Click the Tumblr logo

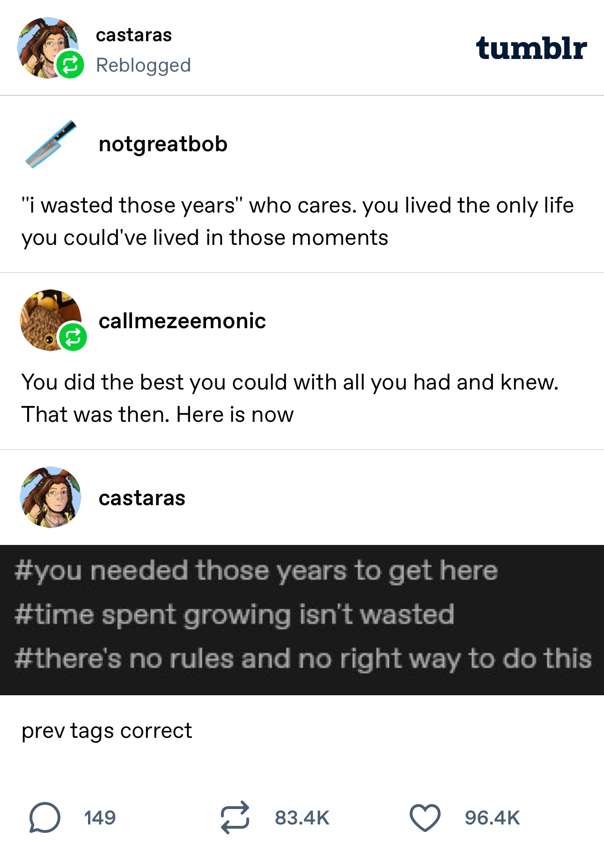click(531, 48)
